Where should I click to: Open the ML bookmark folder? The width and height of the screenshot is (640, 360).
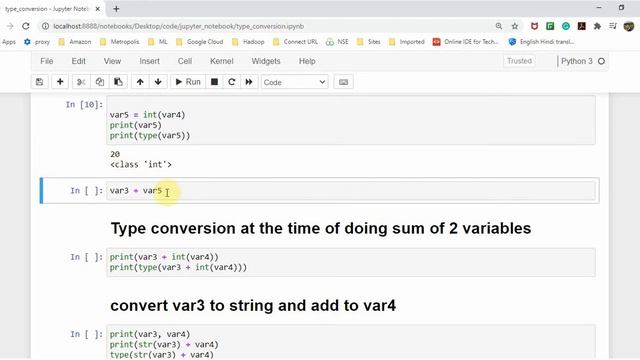coord(158,42)
